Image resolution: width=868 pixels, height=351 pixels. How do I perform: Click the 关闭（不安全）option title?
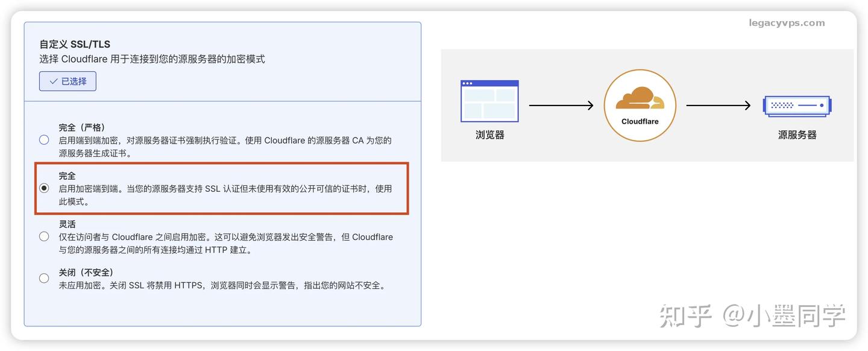pos(86,272)
